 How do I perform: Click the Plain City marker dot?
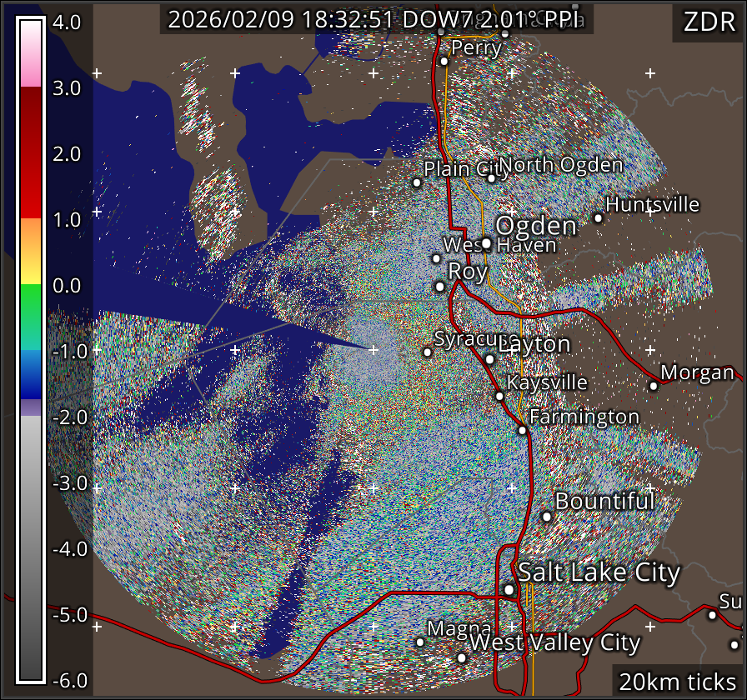tap(417, 182)
